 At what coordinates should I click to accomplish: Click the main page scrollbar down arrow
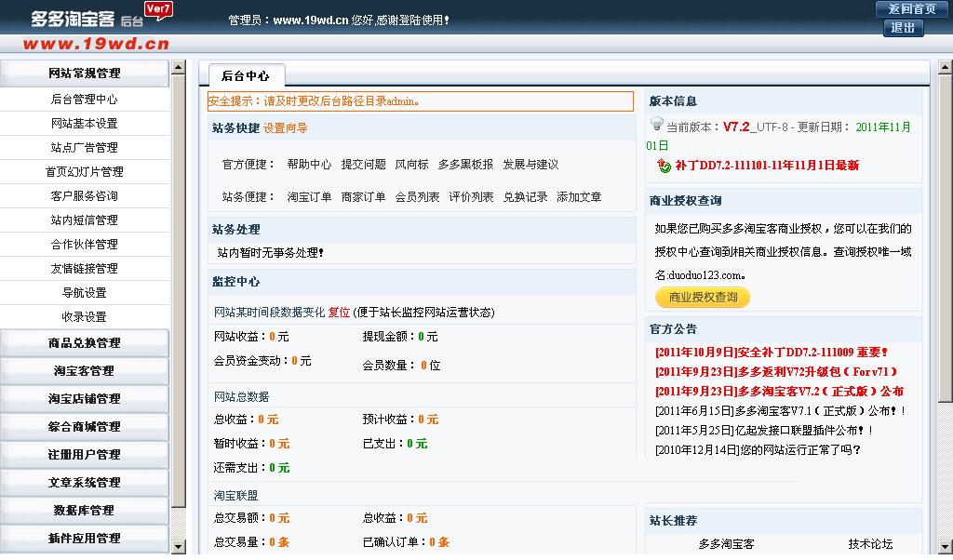point(945,546)
